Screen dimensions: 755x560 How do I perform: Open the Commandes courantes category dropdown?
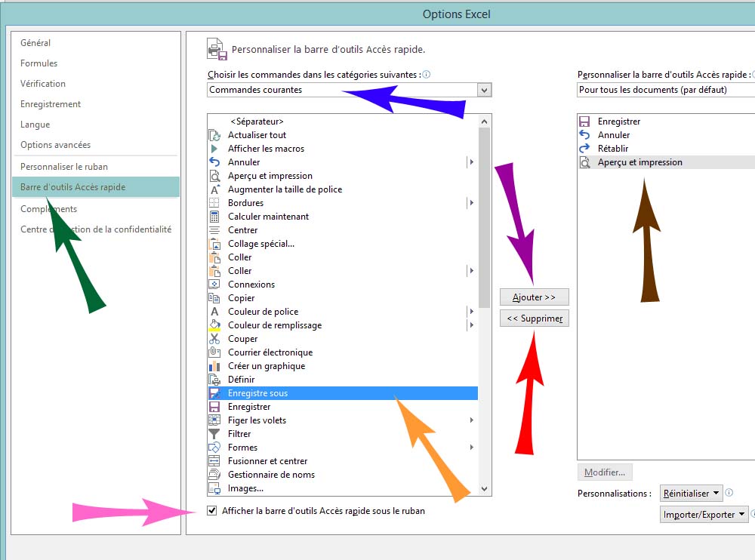pos(485,90)
